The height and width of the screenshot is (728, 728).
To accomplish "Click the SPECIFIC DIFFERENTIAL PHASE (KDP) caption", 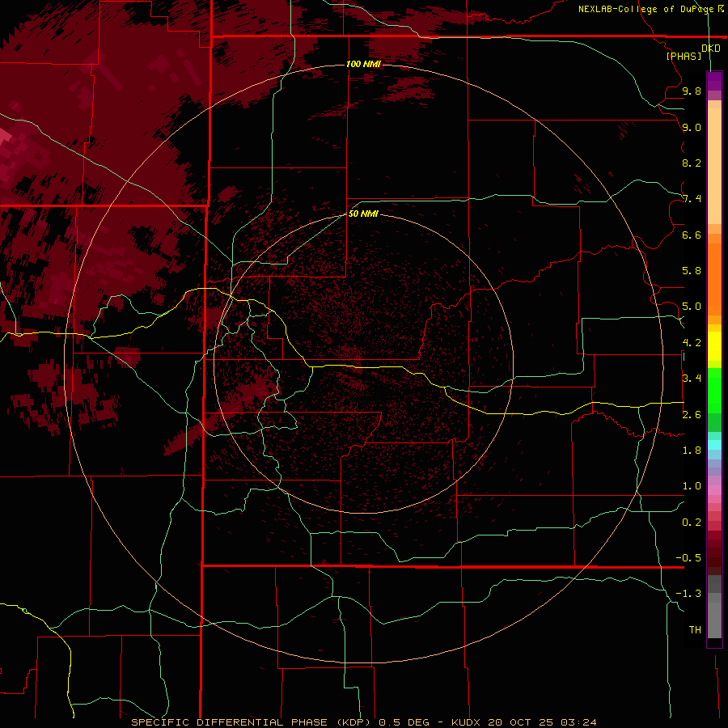I will tap(253, 722).
